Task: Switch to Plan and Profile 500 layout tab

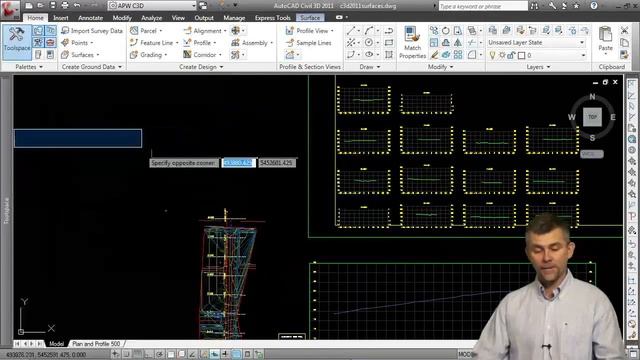Action: [x=96, y=344]
